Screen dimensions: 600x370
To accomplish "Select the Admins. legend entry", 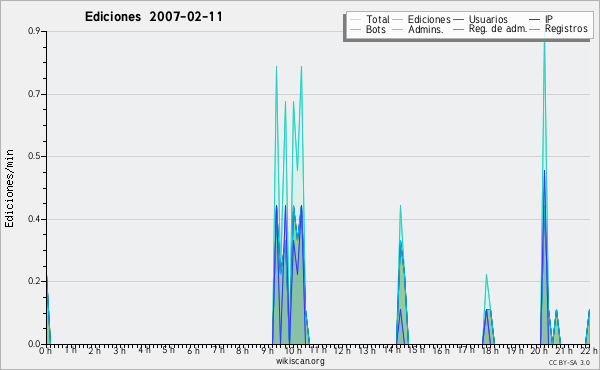I will [x=417, y=29].
